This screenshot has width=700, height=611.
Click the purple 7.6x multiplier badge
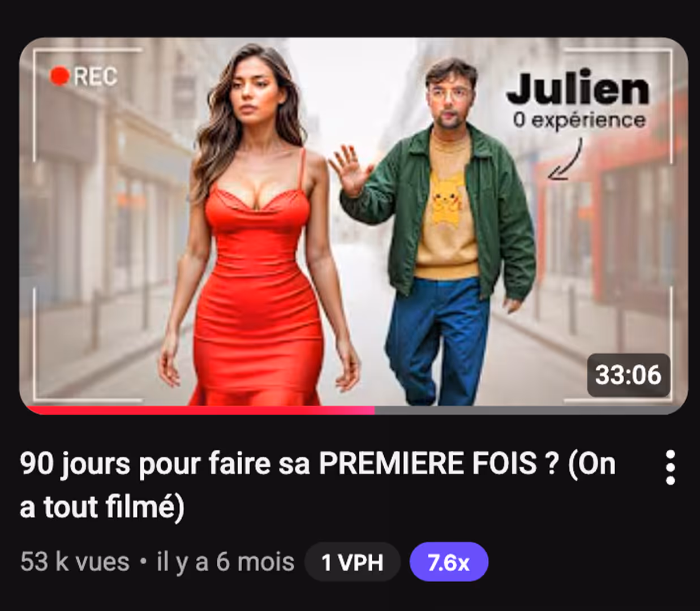pyautogui.click(x=449, y=562)
